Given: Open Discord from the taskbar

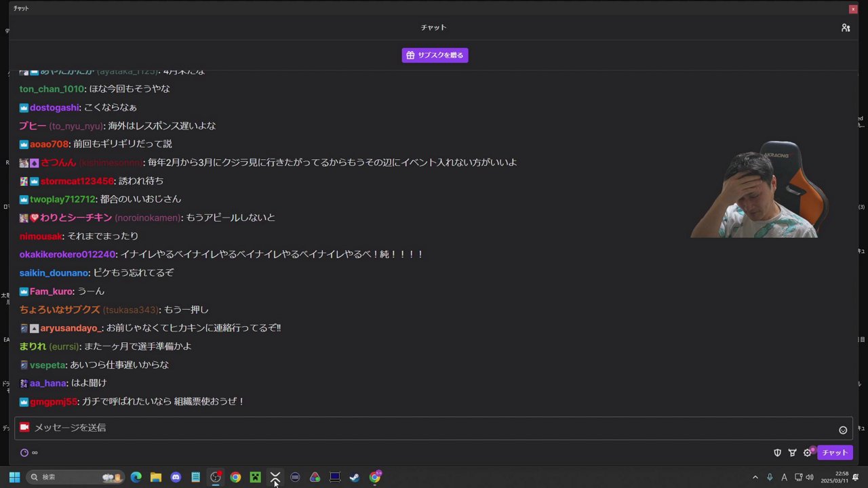Looking at the screenshot, I should [x=176, y=477].
